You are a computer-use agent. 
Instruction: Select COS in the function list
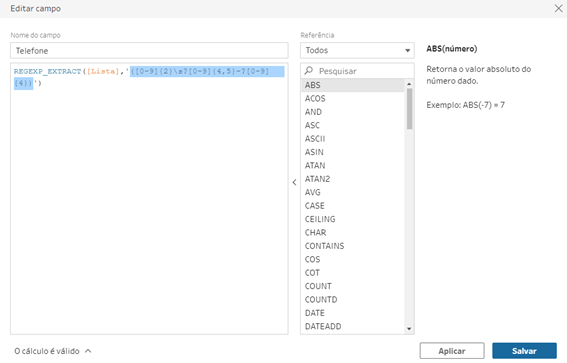coord(353,259)
